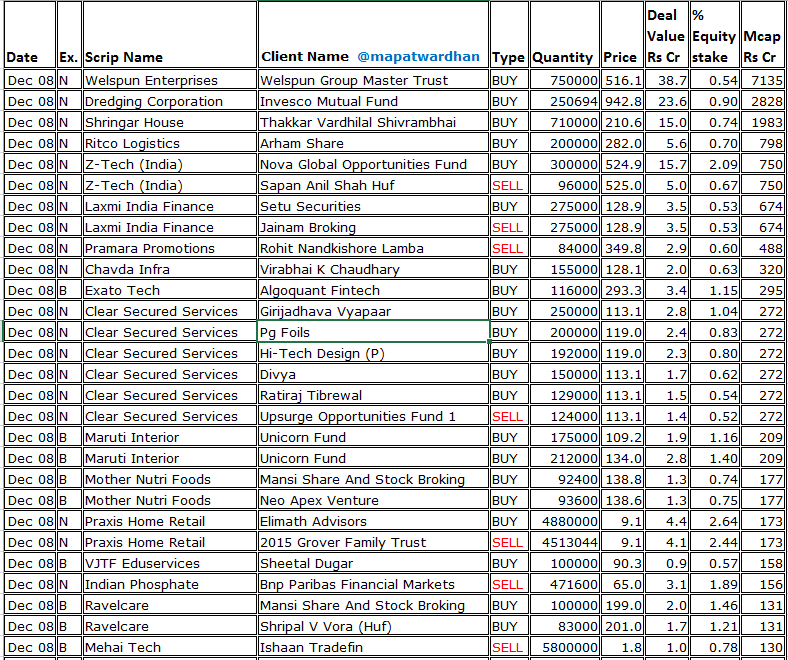Viewport: 788px width, 660px height.
Task: Click the 'Algoquant Fintech' cell
Action: pyautogui.click(x=373, y=291)
